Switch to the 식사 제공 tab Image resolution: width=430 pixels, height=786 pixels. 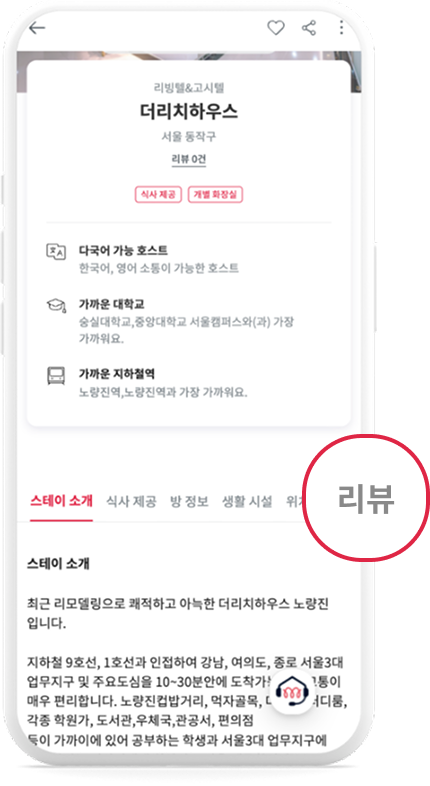click(x=131, y=501)
